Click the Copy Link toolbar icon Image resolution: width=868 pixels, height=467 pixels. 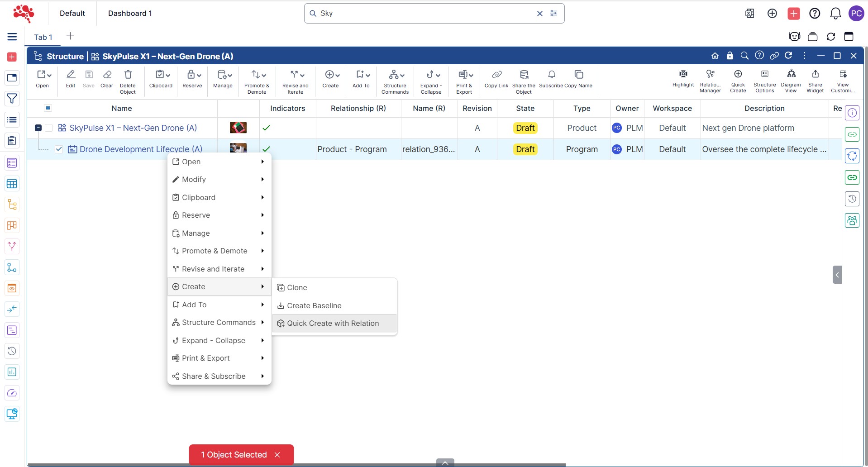click(496, 75)
